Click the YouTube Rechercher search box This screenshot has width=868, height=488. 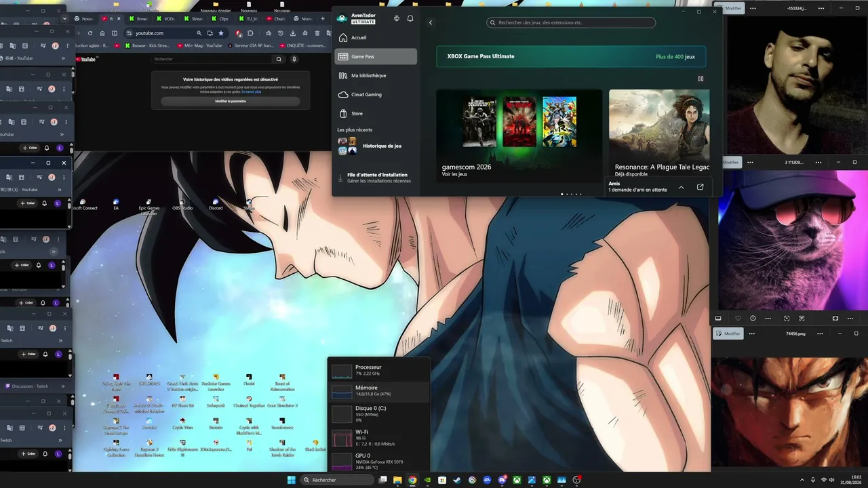212,59
